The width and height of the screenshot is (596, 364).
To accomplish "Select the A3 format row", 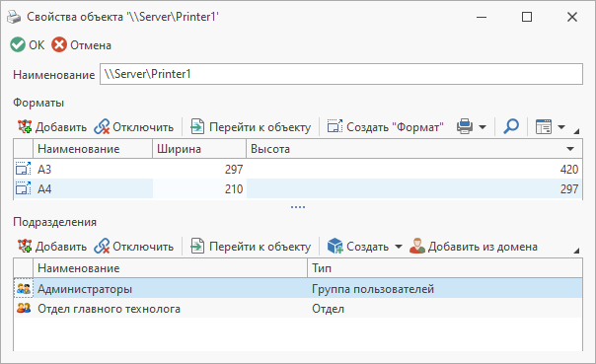I will tap(298, 169).
